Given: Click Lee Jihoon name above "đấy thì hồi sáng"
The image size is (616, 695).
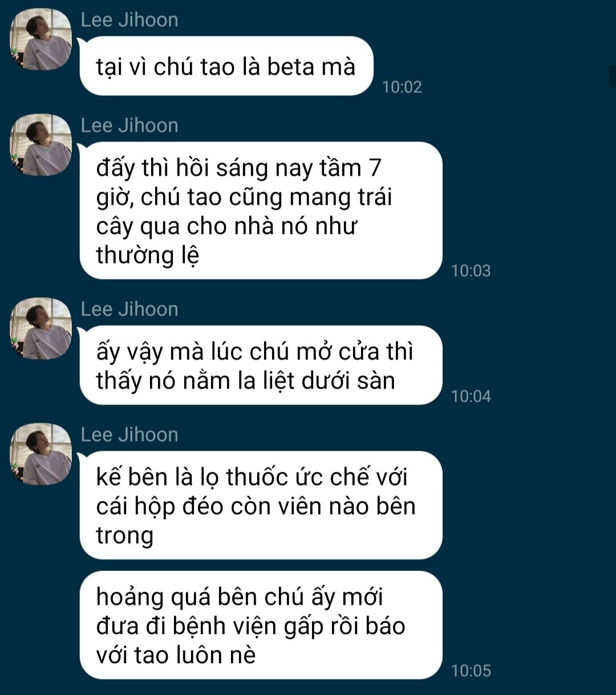Looking at the screenshot, I should click(129, 126).
